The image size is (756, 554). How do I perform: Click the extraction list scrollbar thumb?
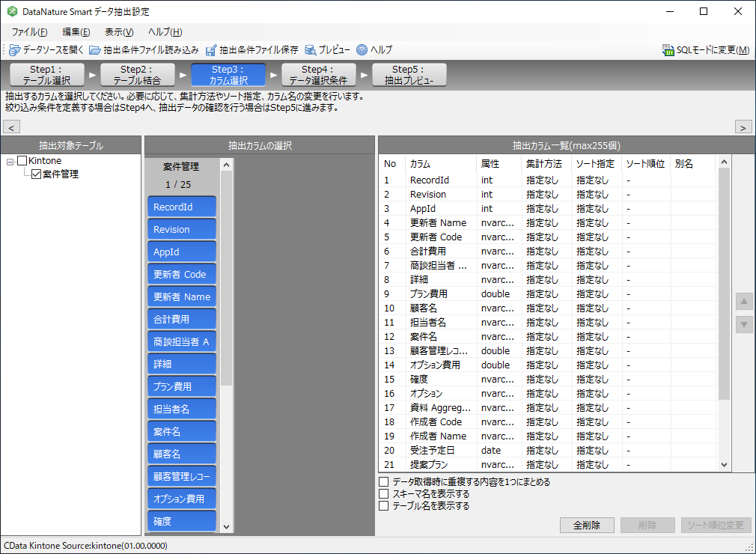coord(724,284)
